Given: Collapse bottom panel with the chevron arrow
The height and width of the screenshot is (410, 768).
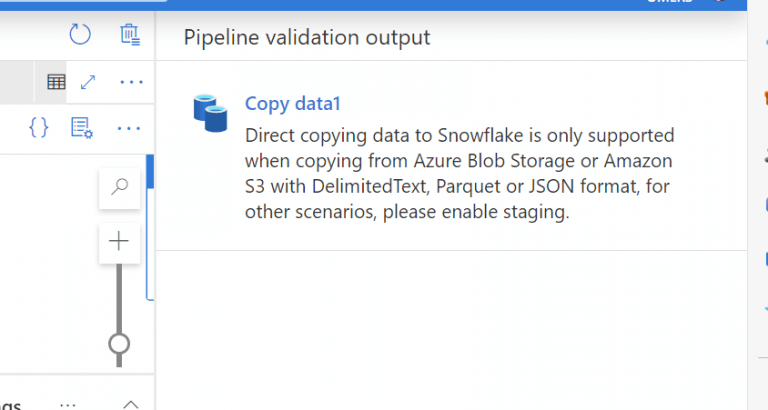Looking at the screenshot, I should pyautogui.click(x=130, y=404).
